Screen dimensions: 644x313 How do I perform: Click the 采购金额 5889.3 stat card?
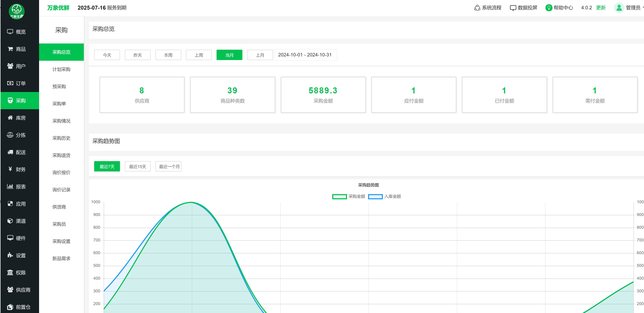pyautogui.click(x=323, y=95)
